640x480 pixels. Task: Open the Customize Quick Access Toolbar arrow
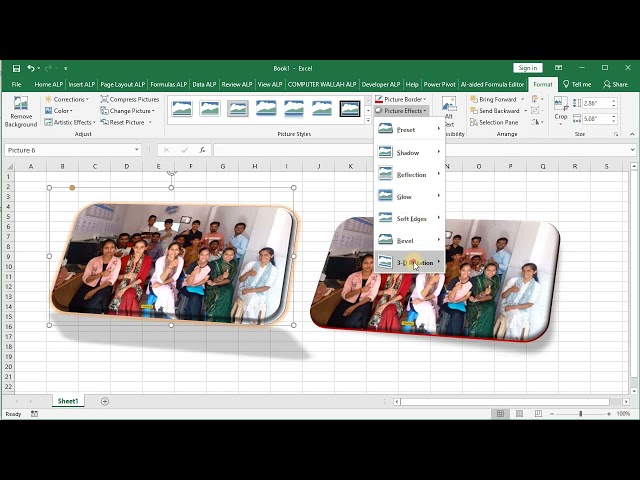tap(65, 69)
